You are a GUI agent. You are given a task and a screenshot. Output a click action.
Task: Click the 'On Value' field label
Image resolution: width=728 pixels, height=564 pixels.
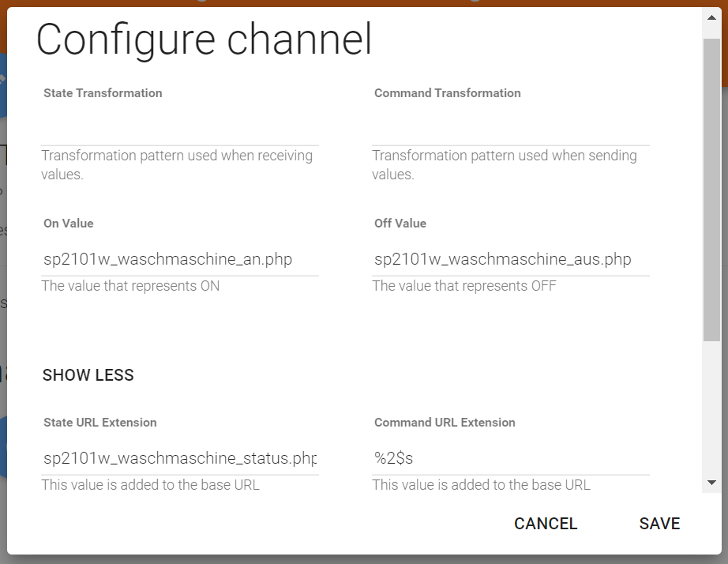[69, 224]
